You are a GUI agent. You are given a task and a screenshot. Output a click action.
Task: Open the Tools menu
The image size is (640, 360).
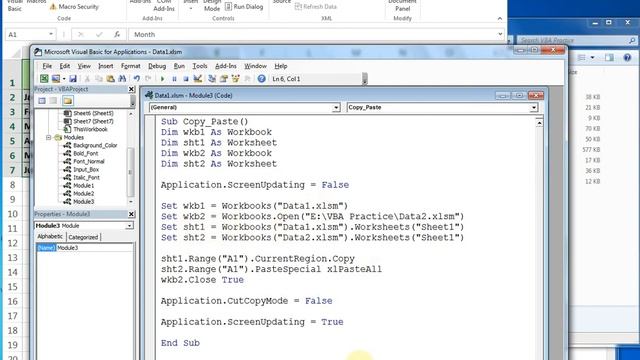click(200, 66)
